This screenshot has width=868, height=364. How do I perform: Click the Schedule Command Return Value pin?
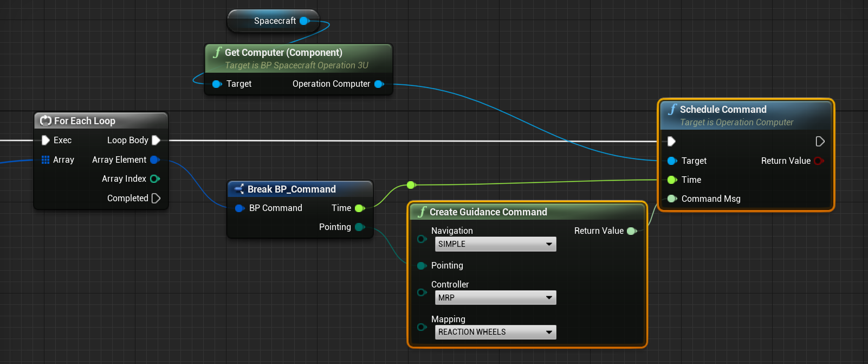point(818,161)
